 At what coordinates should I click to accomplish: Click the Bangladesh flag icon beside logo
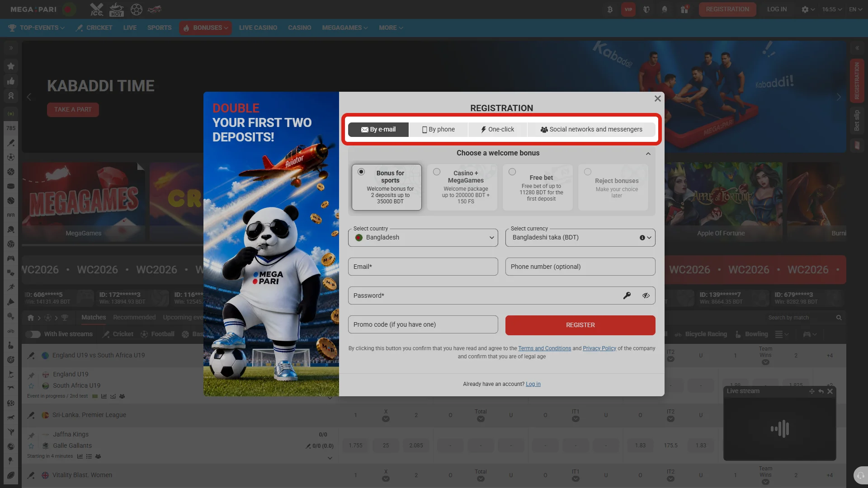click(x=69, y=9)
